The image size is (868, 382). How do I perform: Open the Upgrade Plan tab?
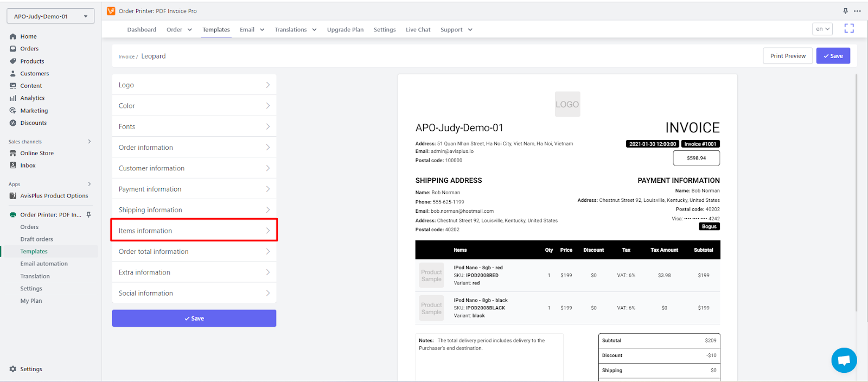pos(345,30)
